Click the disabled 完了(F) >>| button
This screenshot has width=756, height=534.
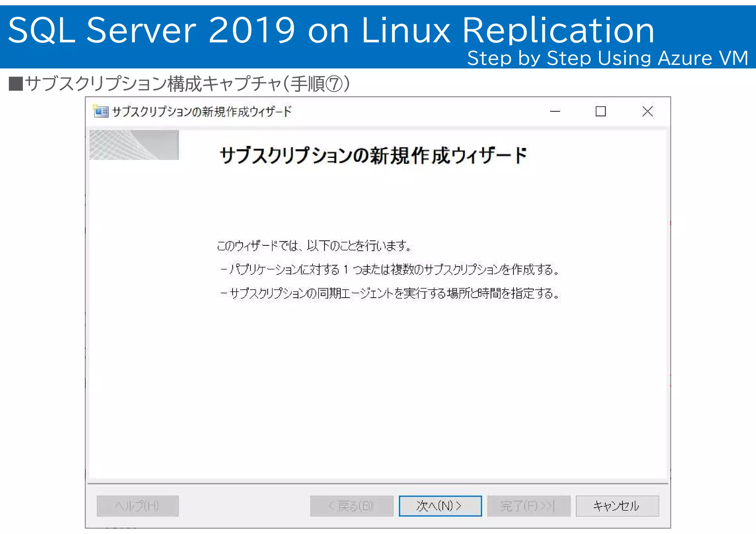[x=529, y=506]
